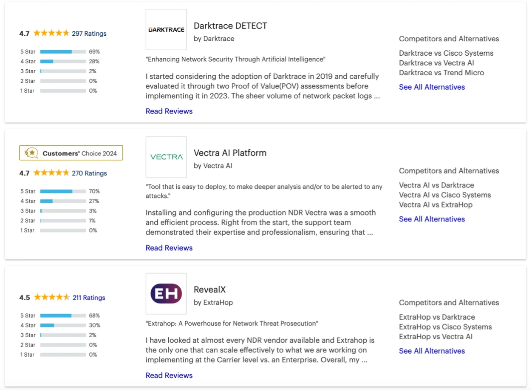
Task: Open the 270 Ratings link
Action: pyautogui.click(x=89, y=173)
